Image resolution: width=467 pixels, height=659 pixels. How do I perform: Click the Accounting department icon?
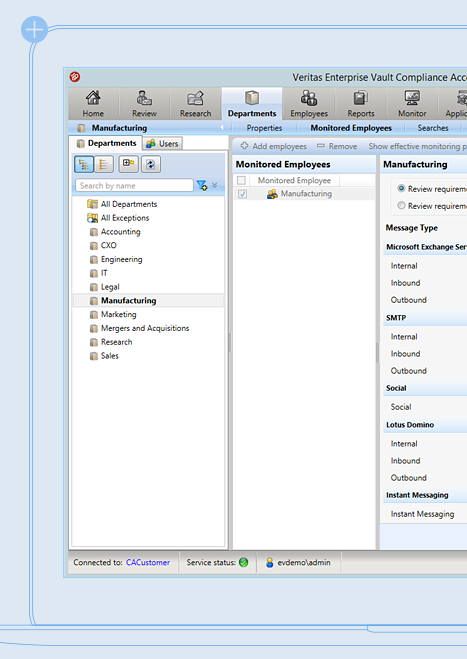94,232
